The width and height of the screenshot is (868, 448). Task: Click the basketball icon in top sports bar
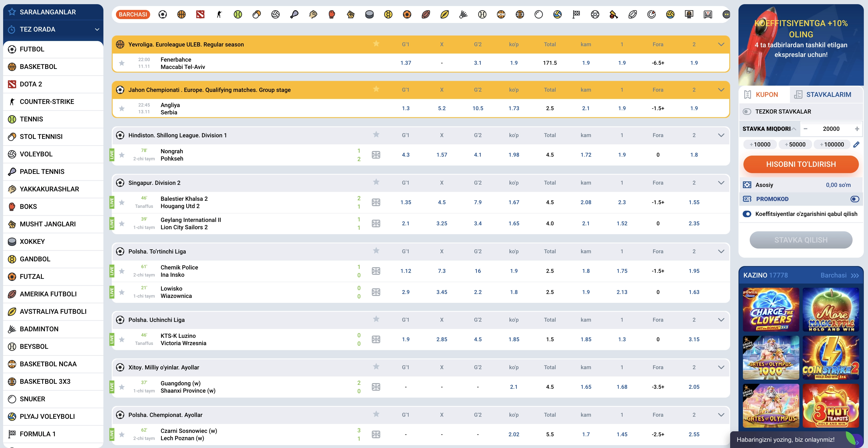(181, 14)
